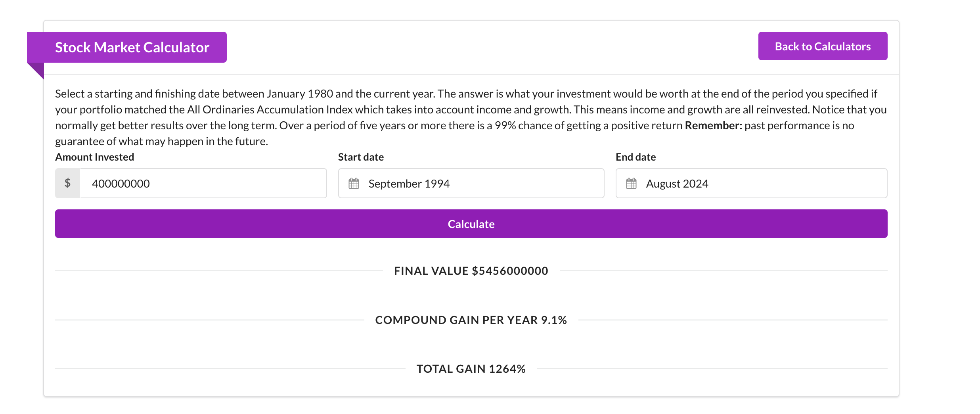This screenshot has height=414, width=980.
Task: Click the Start date label
Action: [x=361, y=157]
